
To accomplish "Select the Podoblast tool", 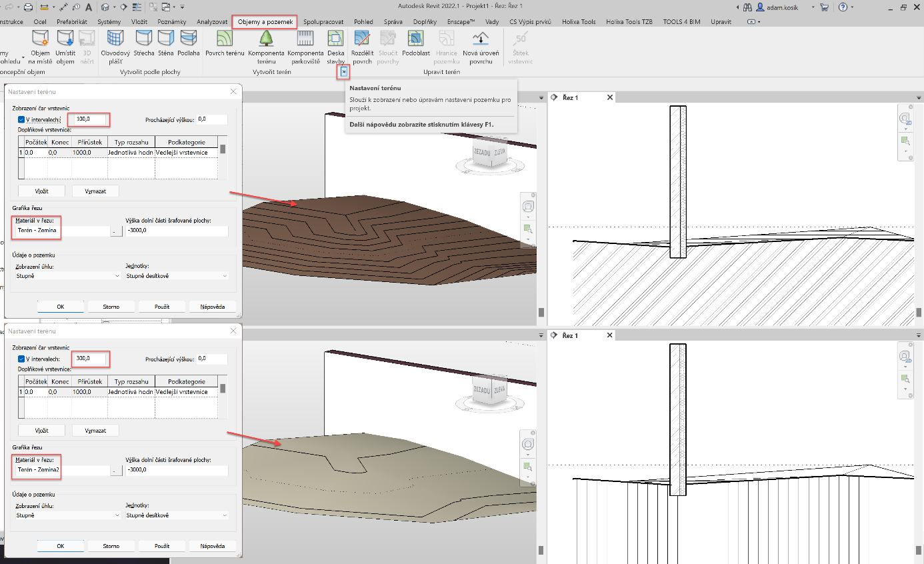I will [x=416, y=39].
